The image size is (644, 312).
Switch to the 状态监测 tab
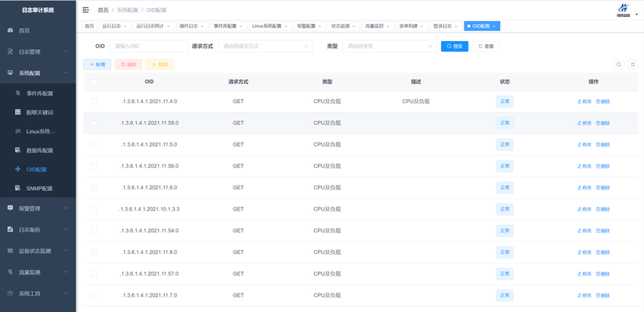(x=344, y=27)
